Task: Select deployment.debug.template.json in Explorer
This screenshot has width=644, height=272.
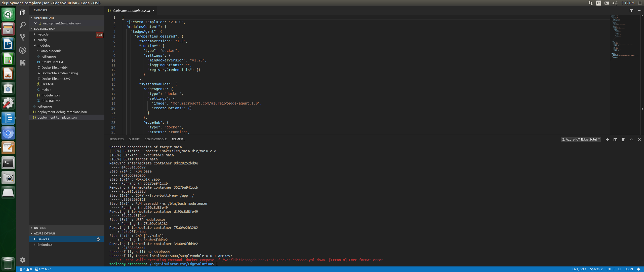Action: click(62, 112)
